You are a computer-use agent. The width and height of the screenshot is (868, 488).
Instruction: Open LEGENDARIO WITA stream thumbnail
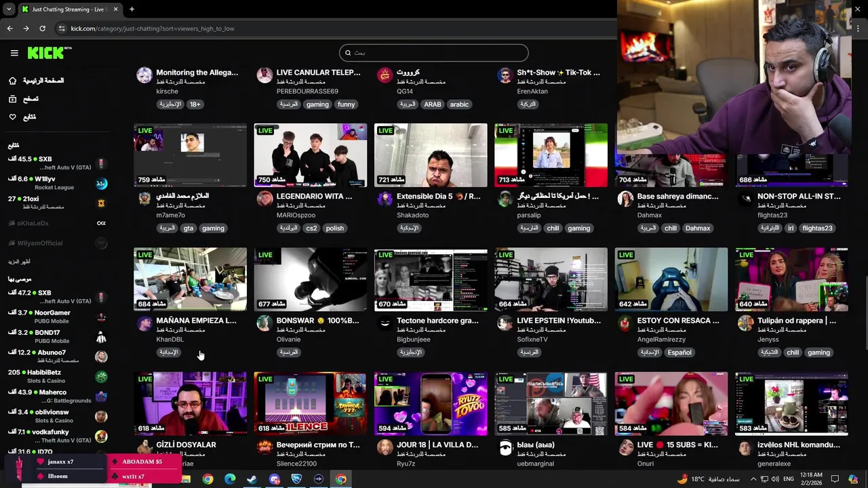pos(311,155)
